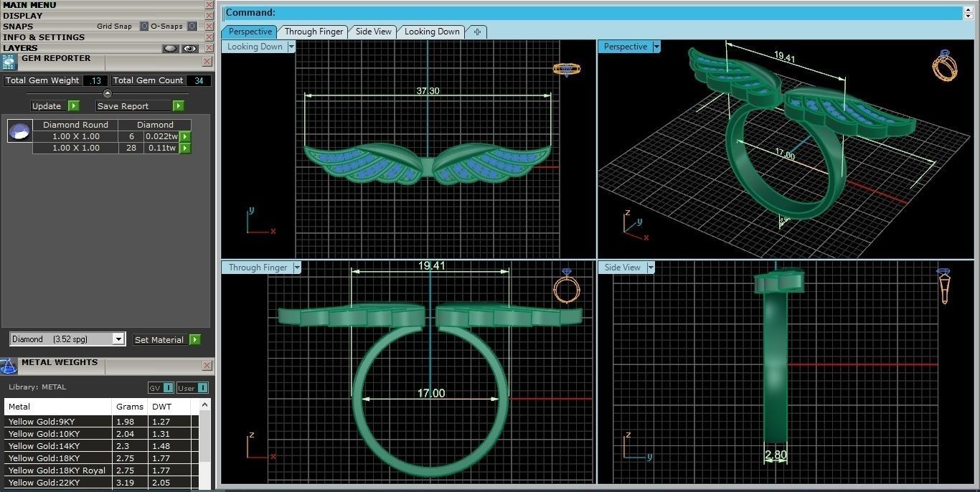Close the GEM REPORTER panel
Viewport: 980px width, 492px height.
click(207, 62)
